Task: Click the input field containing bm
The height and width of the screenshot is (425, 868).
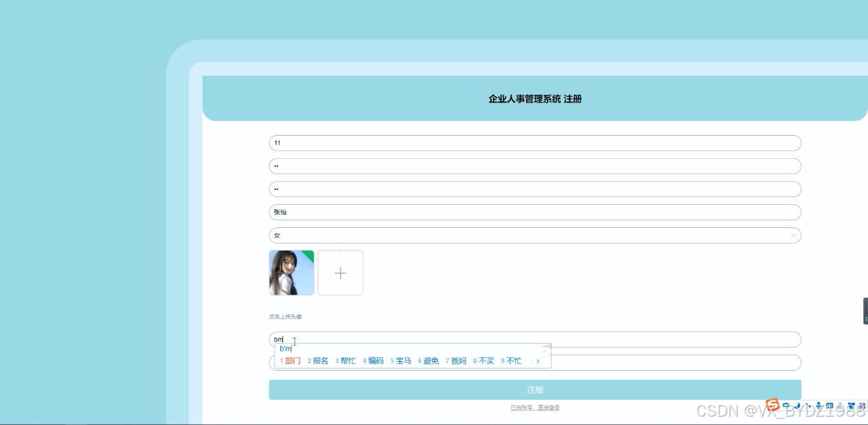Action: [535, 339]
